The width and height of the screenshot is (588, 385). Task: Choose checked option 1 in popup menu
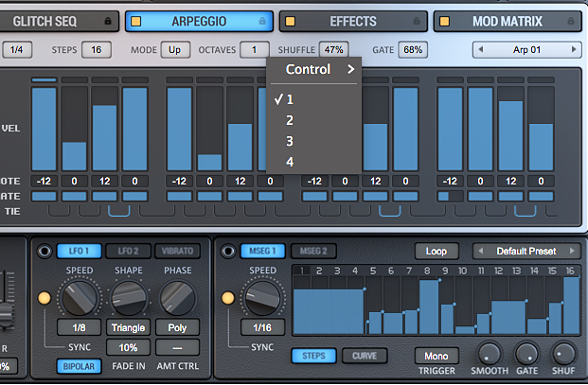tap(313, 99)
